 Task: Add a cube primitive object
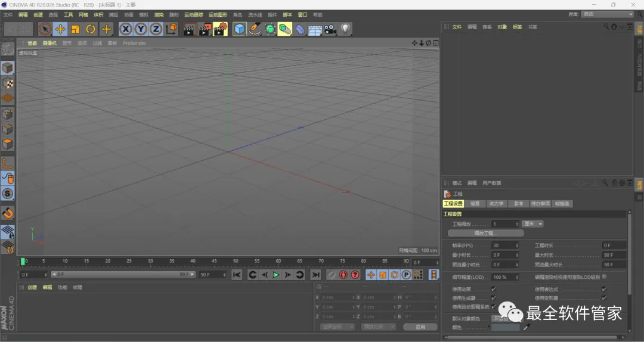click(x=240, y=29)
